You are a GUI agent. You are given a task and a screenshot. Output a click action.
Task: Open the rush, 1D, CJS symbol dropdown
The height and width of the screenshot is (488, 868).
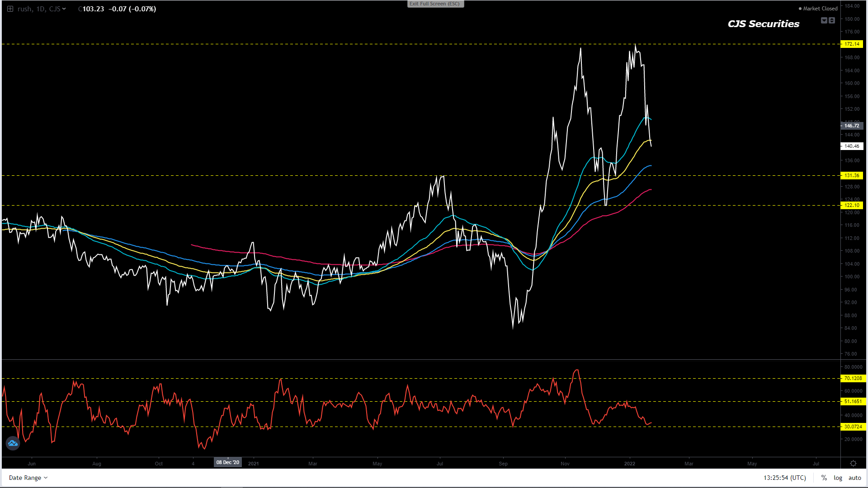point(42,9)
